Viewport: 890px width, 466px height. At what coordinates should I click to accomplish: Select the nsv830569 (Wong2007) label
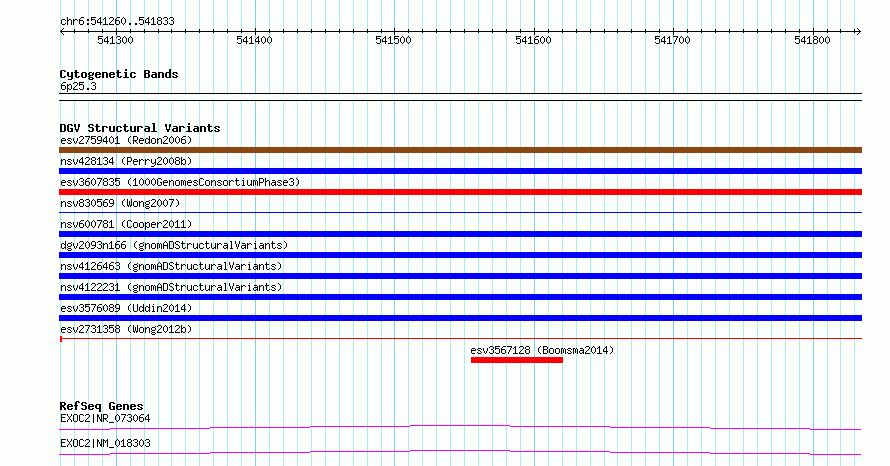click(120, 203)
